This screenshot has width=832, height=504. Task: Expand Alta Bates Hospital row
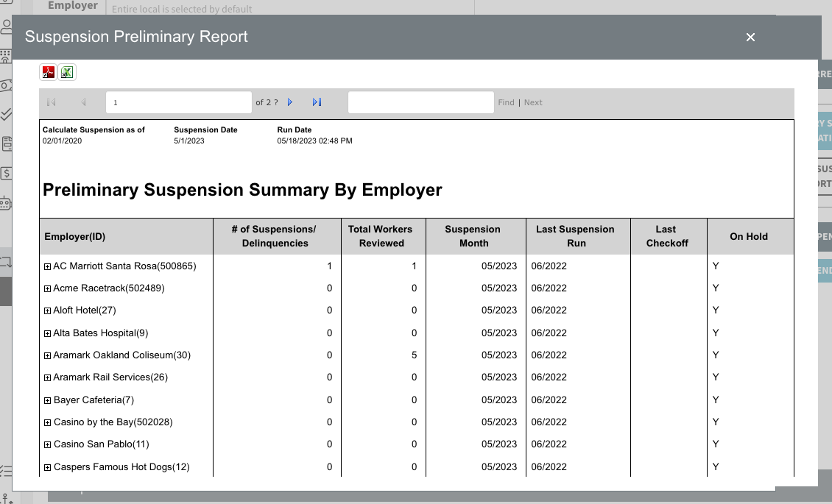47,334
